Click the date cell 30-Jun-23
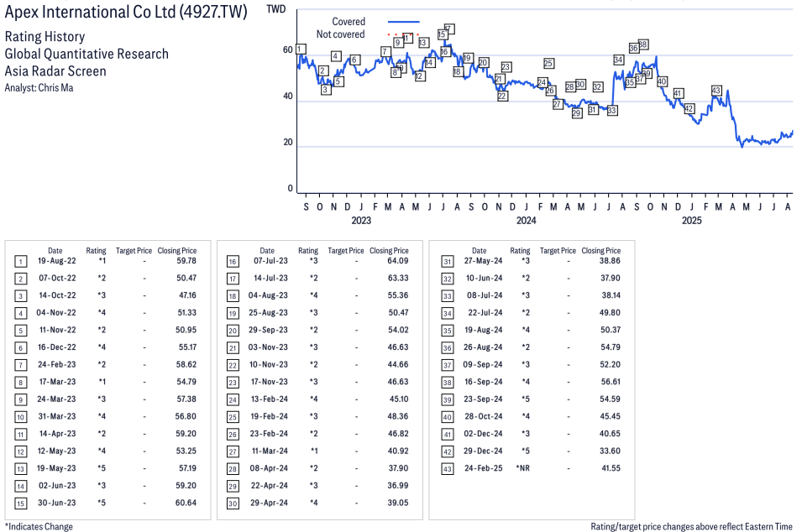802x532 pixels. coord(57,503)
